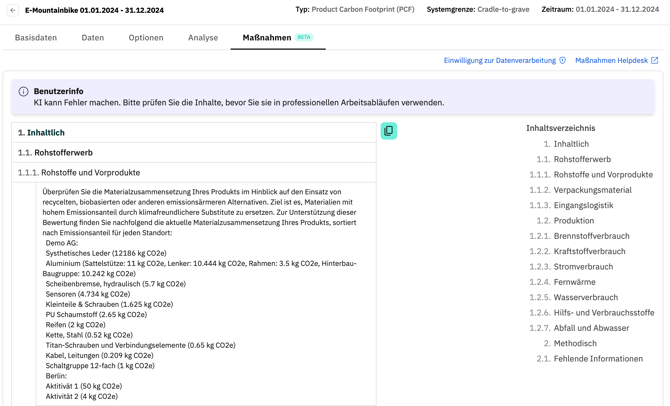Viewport: 670px width, 406px height.
Task: Click the line PU Schaumstoff (2.65 kg CO2e)
Action: (x=96, y=315)
